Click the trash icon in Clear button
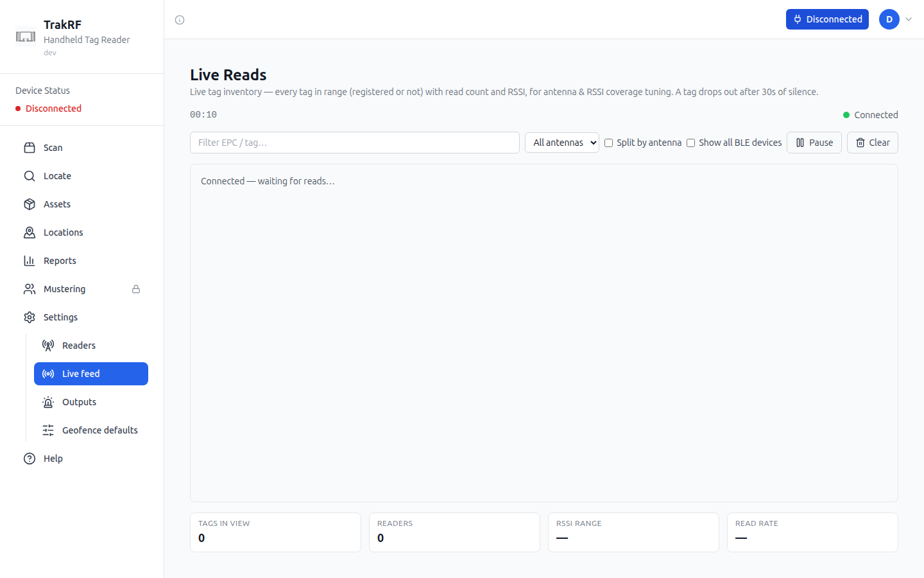Image resolution: width=924 pixels, height=578 pixels. tap(860, 143)
